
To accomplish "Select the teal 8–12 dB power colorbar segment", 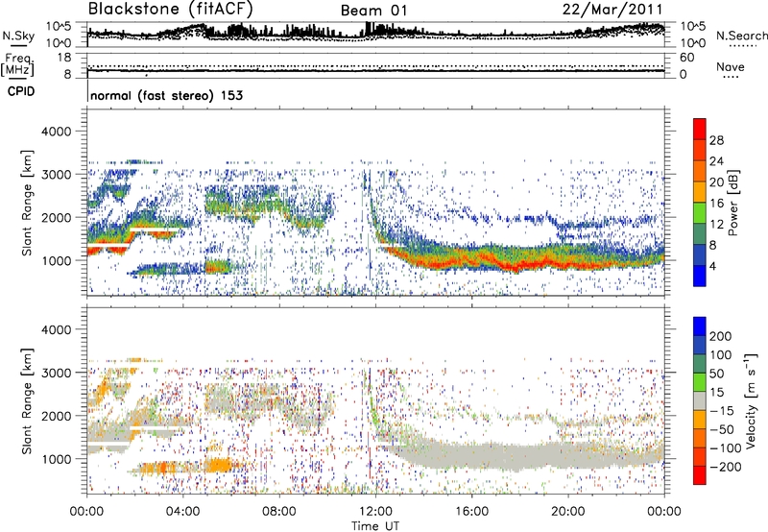I will tap(700, 234).
